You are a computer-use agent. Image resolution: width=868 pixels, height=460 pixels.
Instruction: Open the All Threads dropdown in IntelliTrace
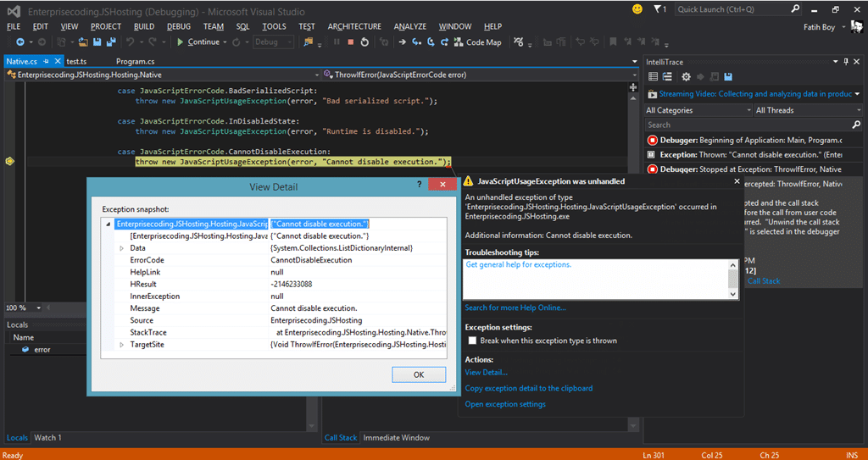808,110
